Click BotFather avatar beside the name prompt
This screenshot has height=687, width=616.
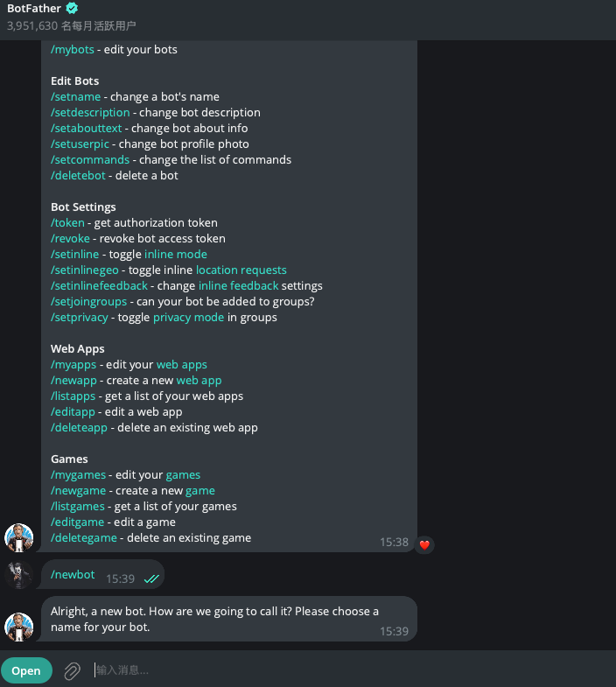click(x=19, y=627)
